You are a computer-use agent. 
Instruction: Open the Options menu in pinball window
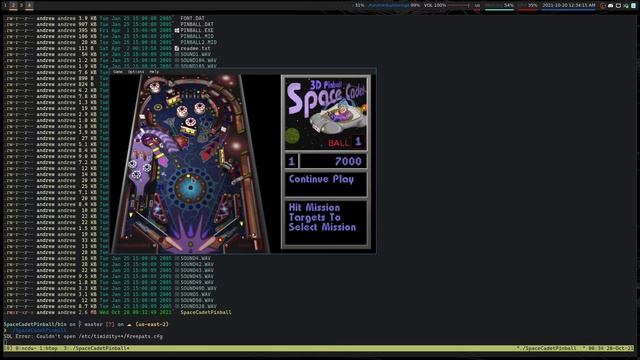[136, 72]
